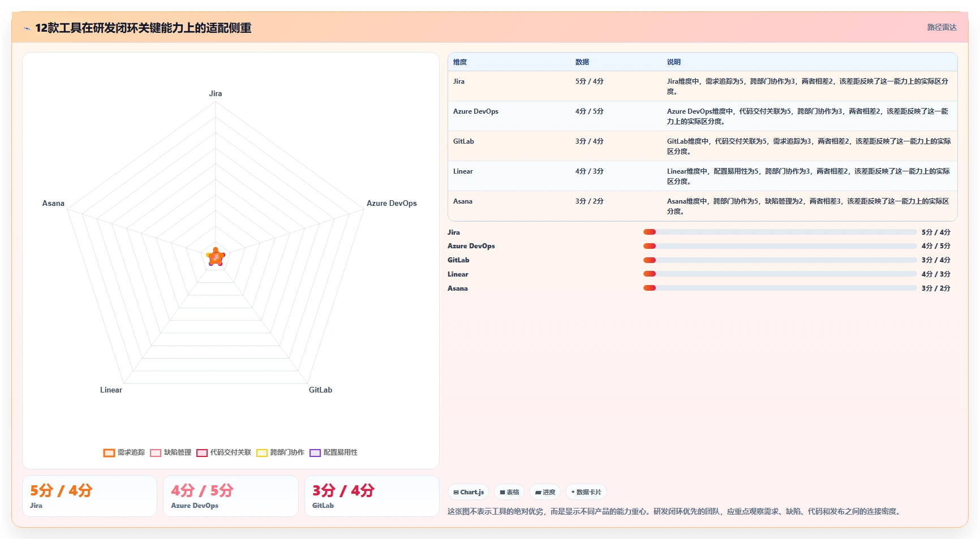This screenshot has height=539, width=980.
Task: Open the Azure DevOps 4分 / 5分 data card
Action: tap(231, 496)
